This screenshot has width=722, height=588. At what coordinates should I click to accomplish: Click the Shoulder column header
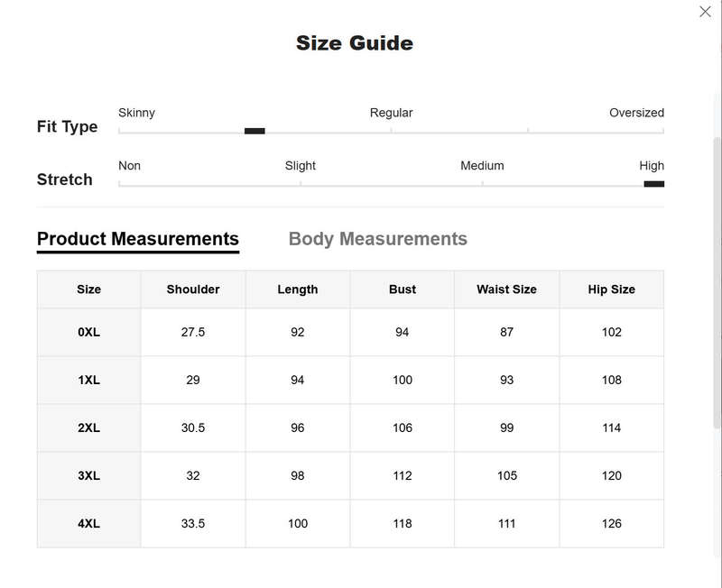[x=193, y=289]
